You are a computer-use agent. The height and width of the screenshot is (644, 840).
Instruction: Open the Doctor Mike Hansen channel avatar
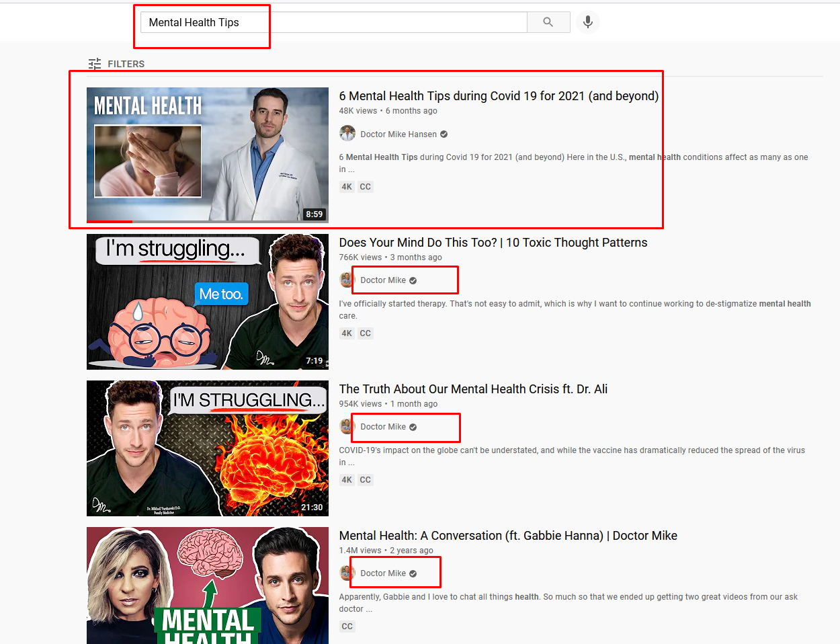click(347, 134)
